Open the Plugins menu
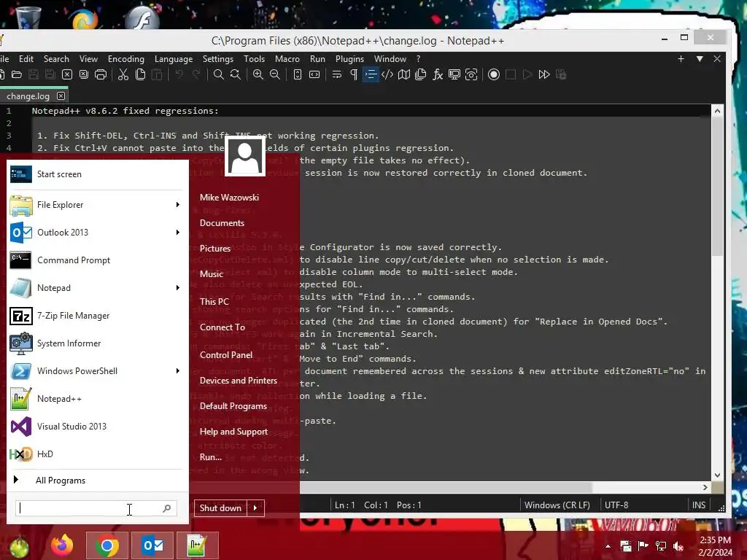 (349, 59)
